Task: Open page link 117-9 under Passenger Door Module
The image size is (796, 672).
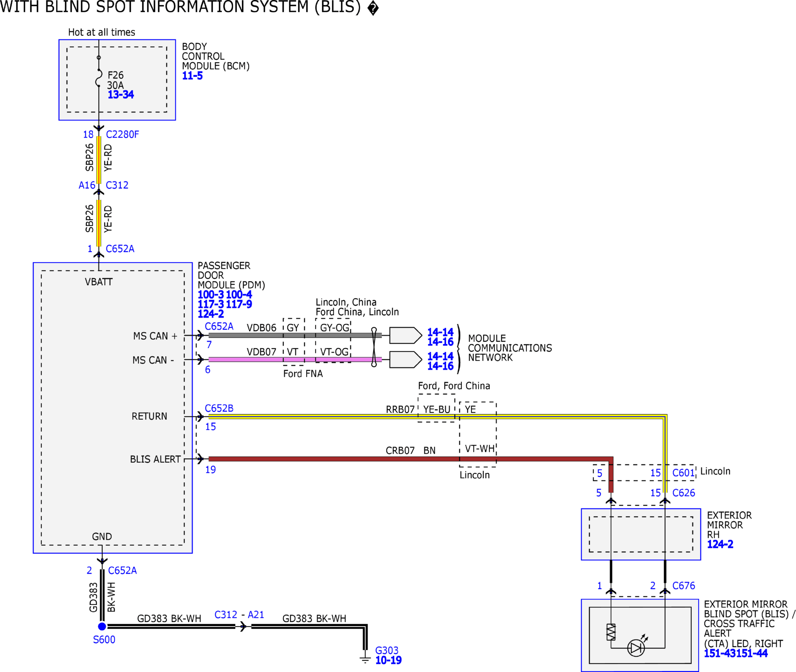Action: (239, 304)
